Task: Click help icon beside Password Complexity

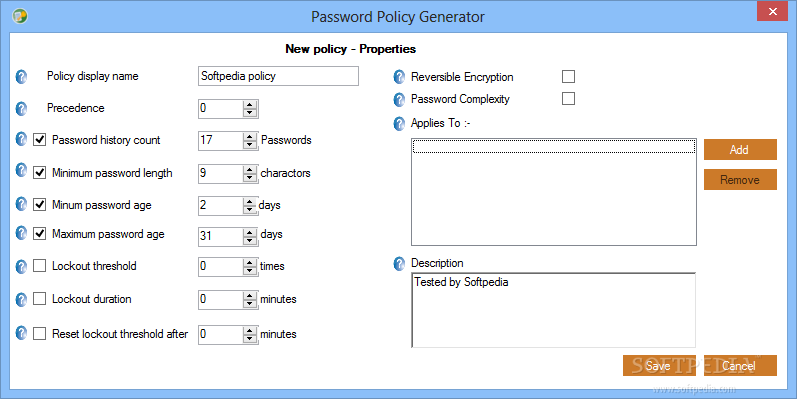Action: click(x=399, y=100)
